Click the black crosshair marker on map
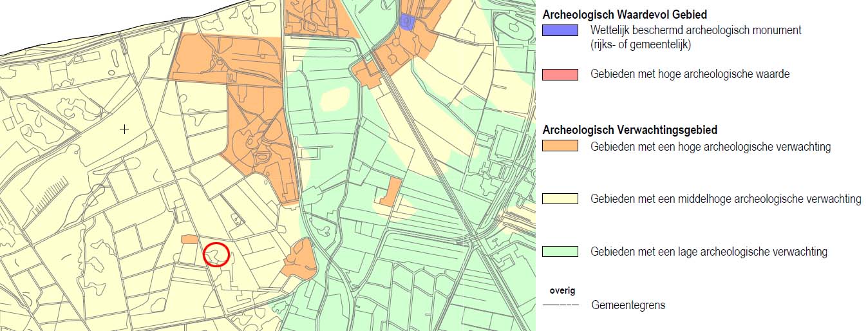Image resolution: width=868 pixels, height=331 pixels. click(x=125, y=129)
